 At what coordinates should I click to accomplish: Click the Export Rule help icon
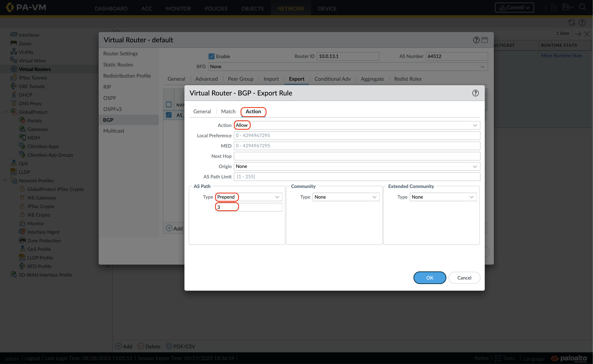pos(475,93)
